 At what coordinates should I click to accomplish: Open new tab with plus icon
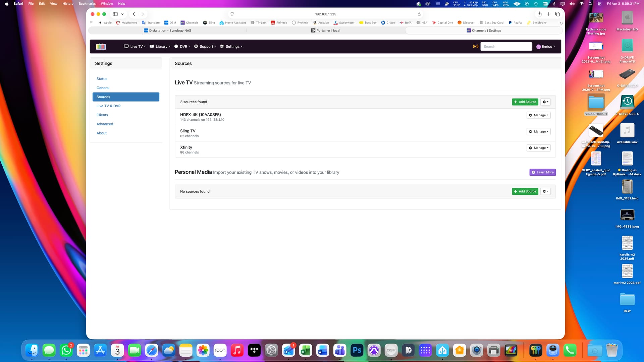tap(548, 14)
